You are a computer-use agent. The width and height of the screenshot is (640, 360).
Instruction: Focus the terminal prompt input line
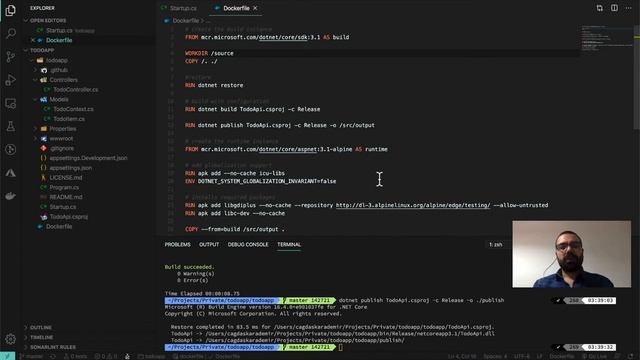(341, 347)
